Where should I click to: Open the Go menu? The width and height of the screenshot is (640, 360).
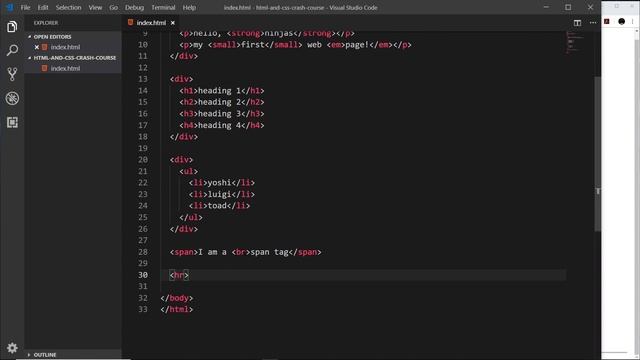[x=113, y=7]
